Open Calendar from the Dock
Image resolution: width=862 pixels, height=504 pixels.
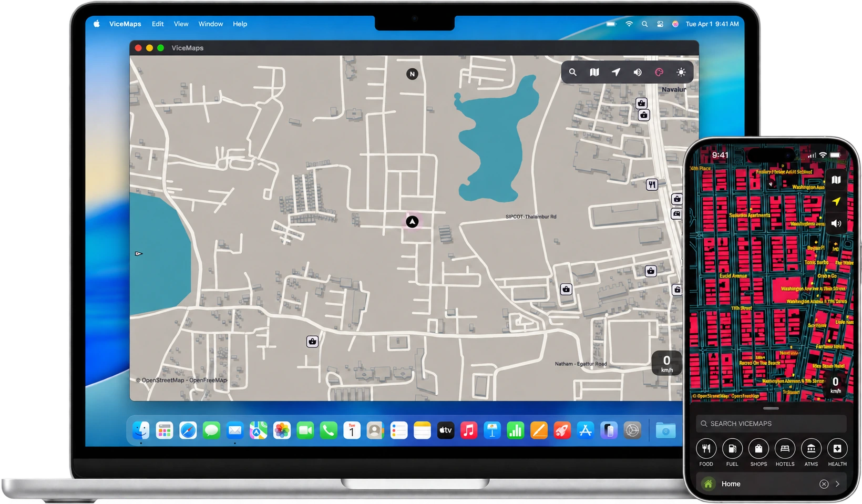352,431
